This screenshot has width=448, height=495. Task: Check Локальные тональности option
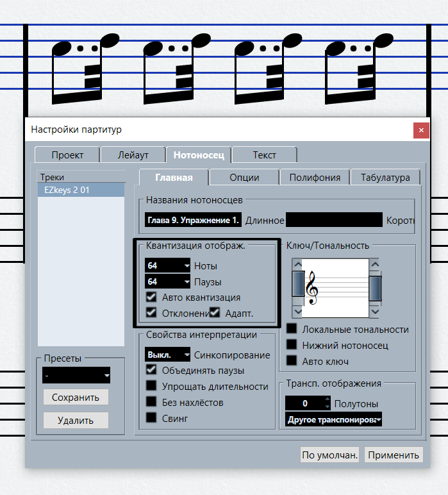(x=292, y=329)
